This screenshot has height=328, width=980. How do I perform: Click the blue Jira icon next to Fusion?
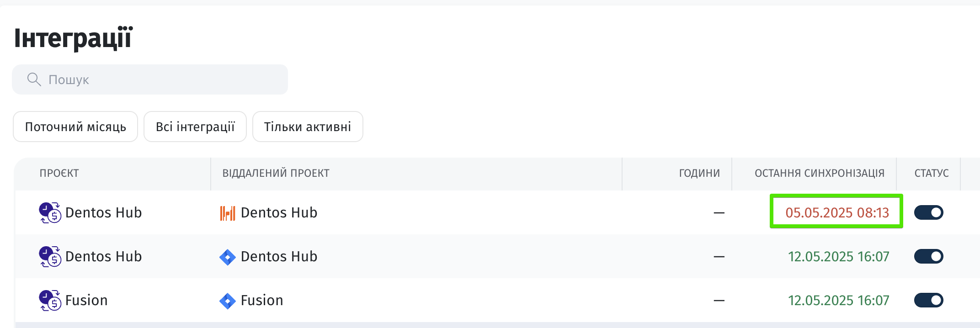pyautogui.click(x=228, y=301)
